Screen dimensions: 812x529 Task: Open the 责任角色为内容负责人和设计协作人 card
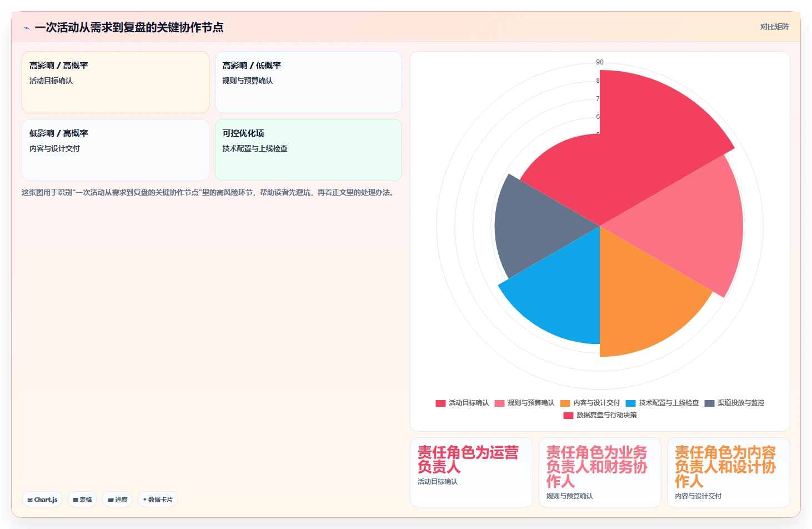[729, 472]
